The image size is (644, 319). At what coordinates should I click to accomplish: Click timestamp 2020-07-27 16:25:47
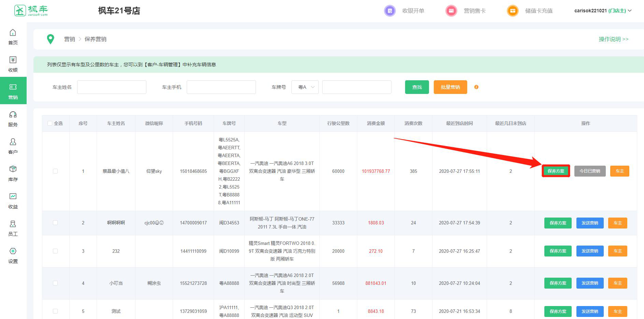pyautogui.click(x=459, y=251)
